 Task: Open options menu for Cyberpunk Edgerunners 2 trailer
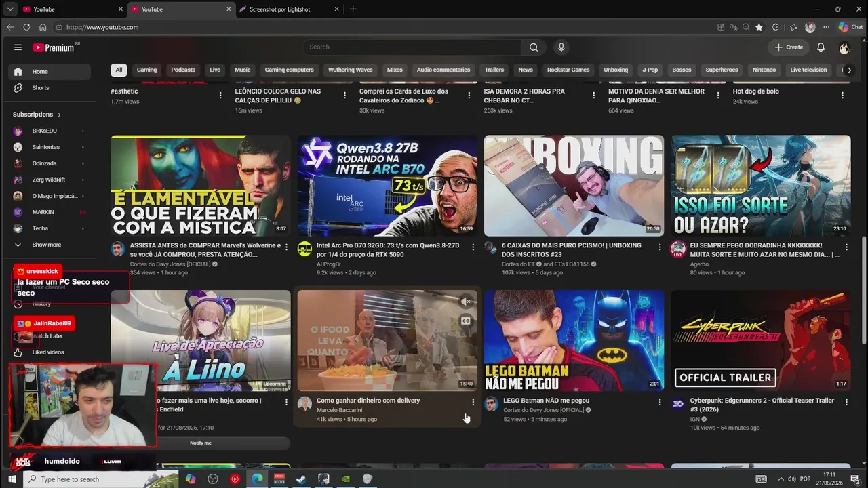coord(846,402)
